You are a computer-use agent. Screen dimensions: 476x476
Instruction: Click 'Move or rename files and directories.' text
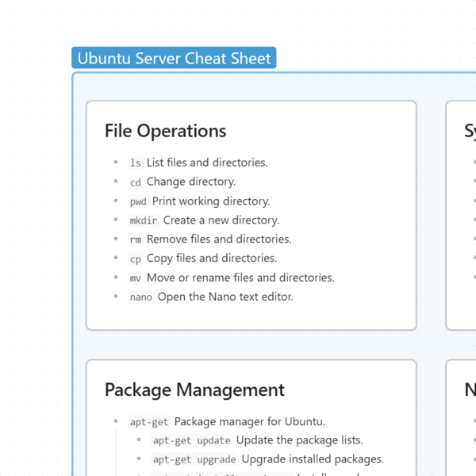pyautogui.click(x=240, y=278)
